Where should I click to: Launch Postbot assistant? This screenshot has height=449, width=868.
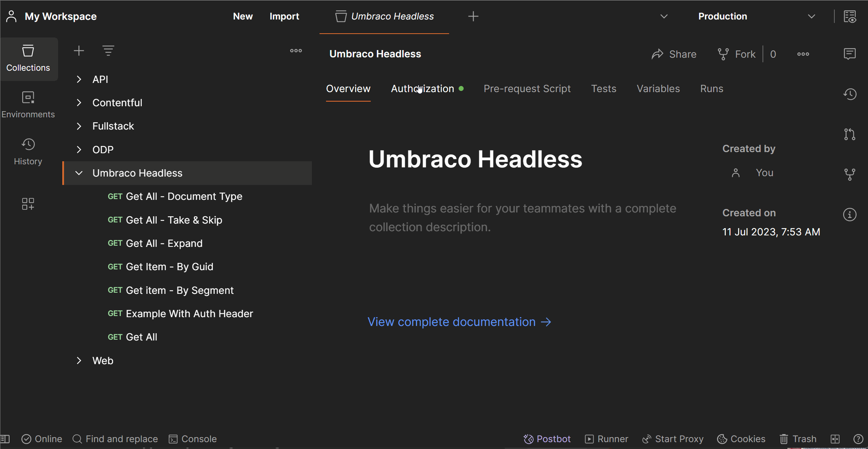547,439
